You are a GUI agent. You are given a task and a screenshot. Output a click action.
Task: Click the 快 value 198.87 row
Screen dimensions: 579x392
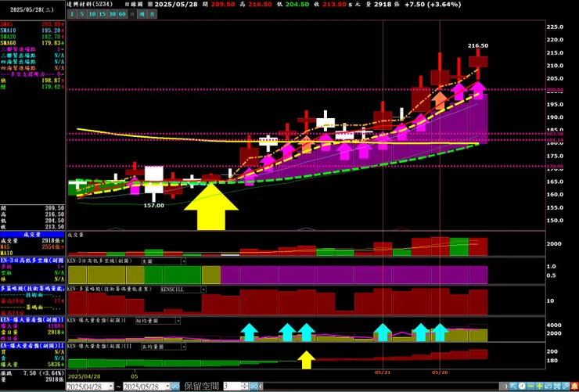[33, 81]
